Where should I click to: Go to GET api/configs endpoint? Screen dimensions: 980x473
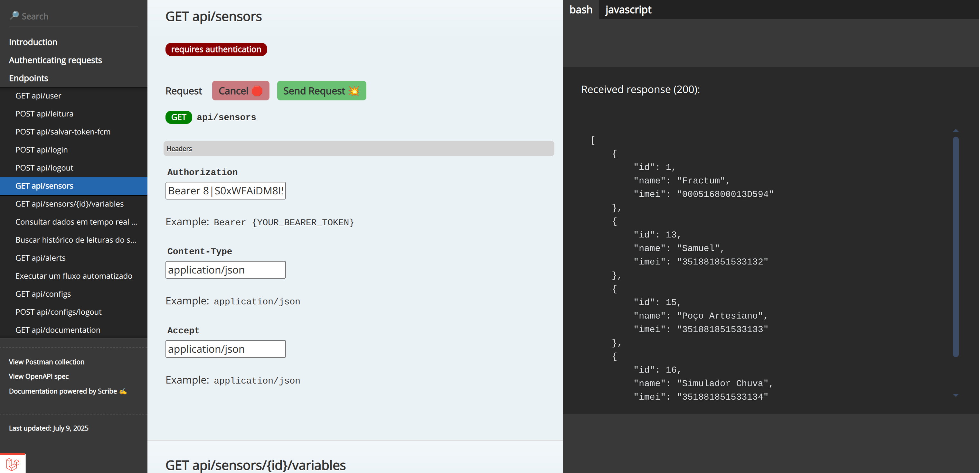(73, 294)
